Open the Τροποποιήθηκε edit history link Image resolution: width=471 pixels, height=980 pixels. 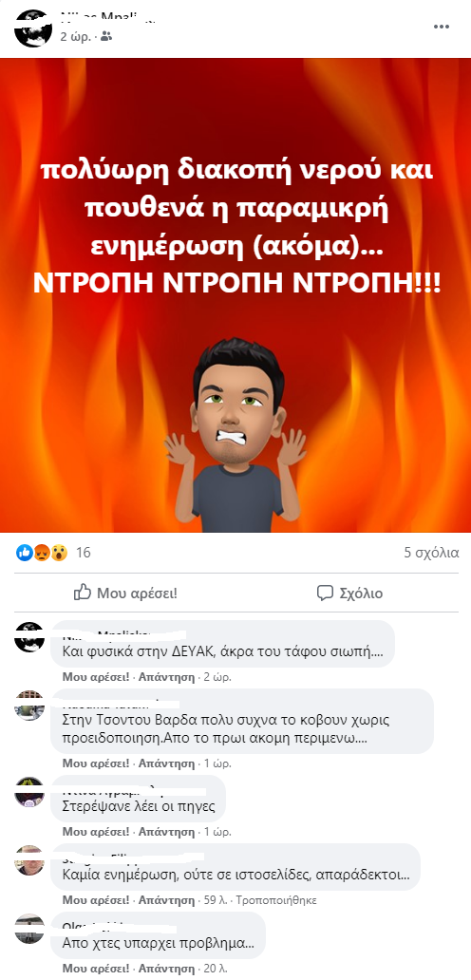(x=276, y=900)
